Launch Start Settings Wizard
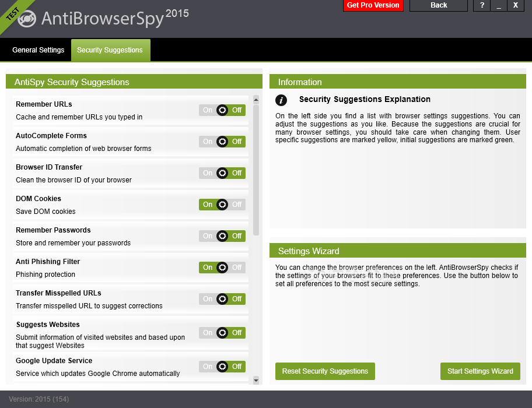The image size is (532, 408). 480,371
